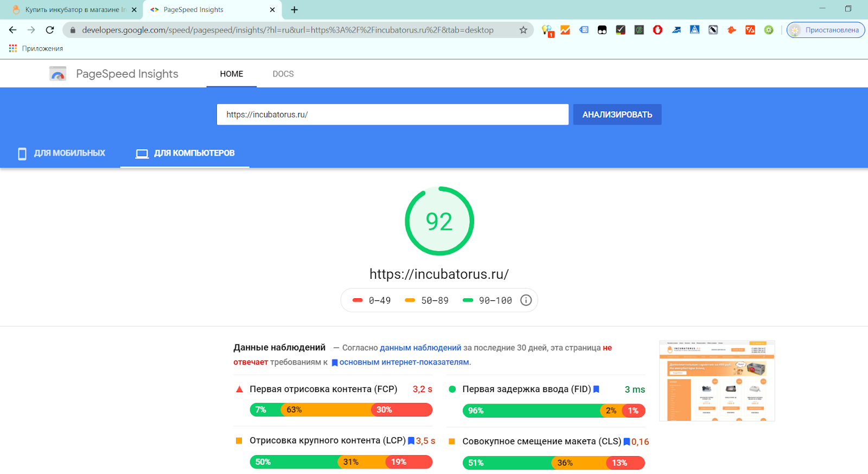Image resolution: width=868 pixels, height=474 pixels.
Task: Open the blue letter A extension
Action: 694,30
